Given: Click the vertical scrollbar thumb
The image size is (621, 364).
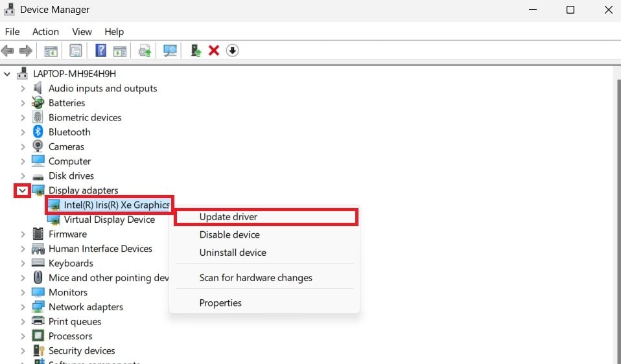Looking at the screenshot, I should 619,222.
